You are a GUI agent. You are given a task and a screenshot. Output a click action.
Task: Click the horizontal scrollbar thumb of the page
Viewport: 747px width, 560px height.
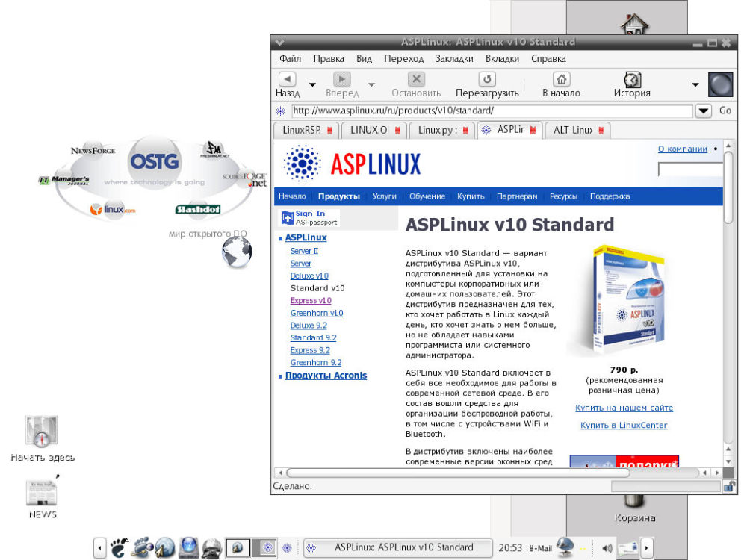(458, 473)
